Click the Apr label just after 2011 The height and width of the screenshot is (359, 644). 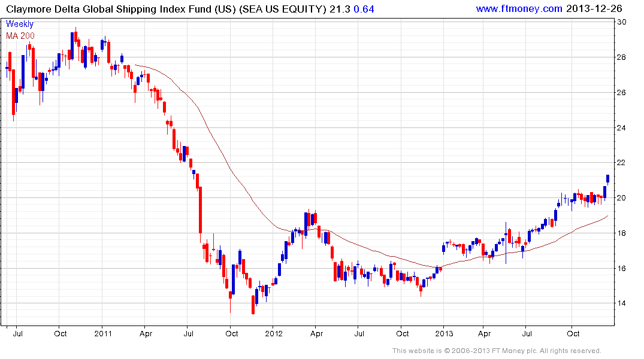(146, 333)
